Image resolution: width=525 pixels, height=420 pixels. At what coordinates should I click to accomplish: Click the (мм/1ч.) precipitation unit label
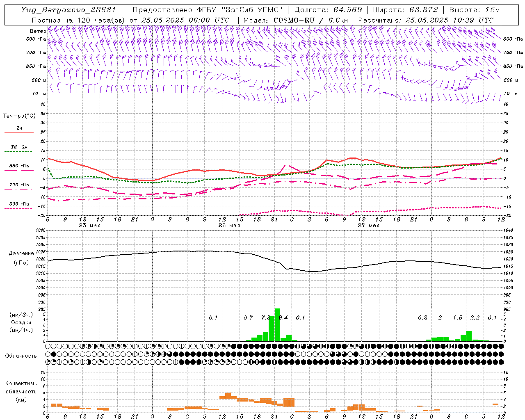point(21,330)
